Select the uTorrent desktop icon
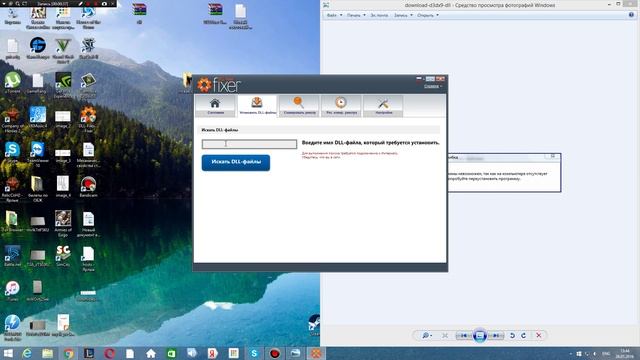The height and width of the screenshot is (360, 640). [x=13, y=82]
